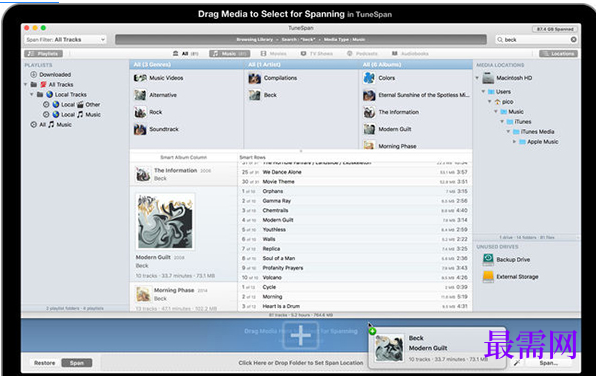Click the Modern Guilt large album artwork
Screen dimensions: 596x376
coord(165,222)
